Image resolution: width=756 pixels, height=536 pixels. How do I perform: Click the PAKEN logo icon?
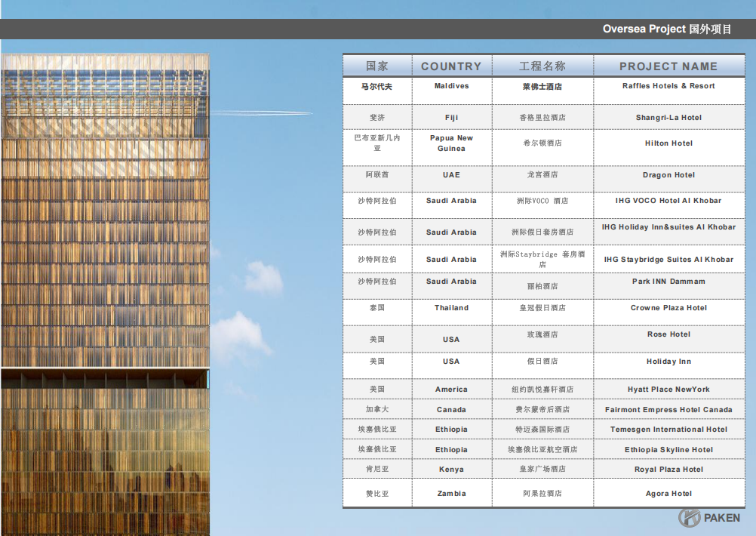(x=690, y=518)
